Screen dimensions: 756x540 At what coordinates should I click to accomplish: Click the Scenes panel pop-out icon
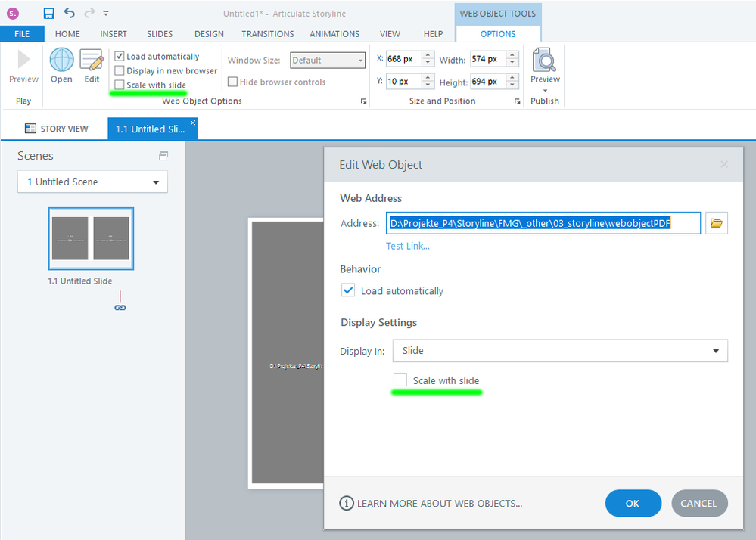[x=163, y=156]
